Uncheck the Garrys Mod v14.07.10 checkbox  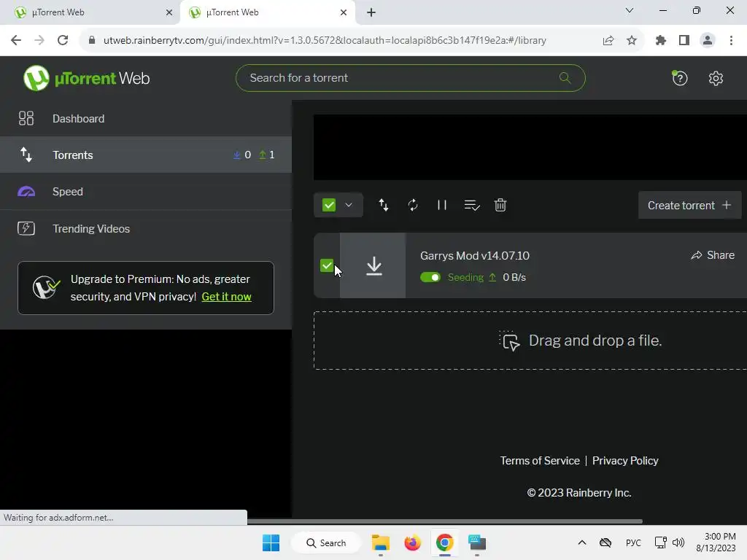[x=327, y=265]
